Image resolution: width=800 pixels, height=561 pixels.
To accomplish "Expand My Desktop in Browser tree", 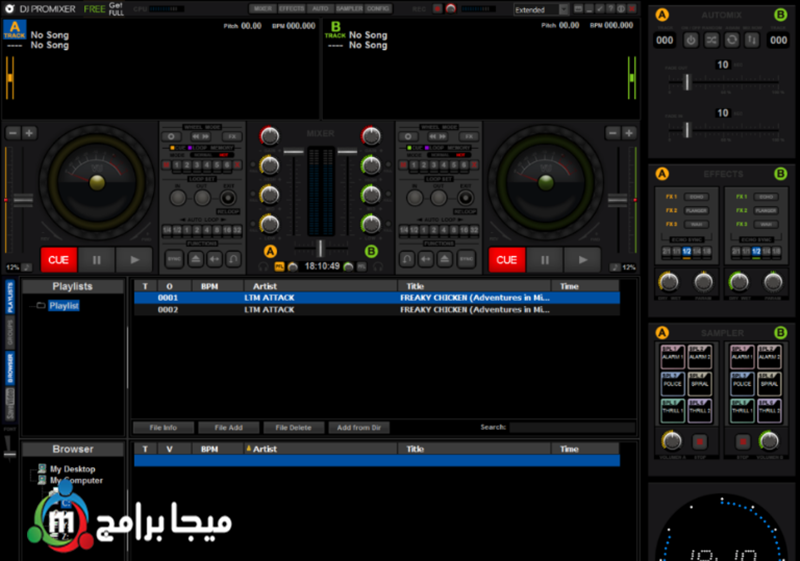I will coord(72,469).
